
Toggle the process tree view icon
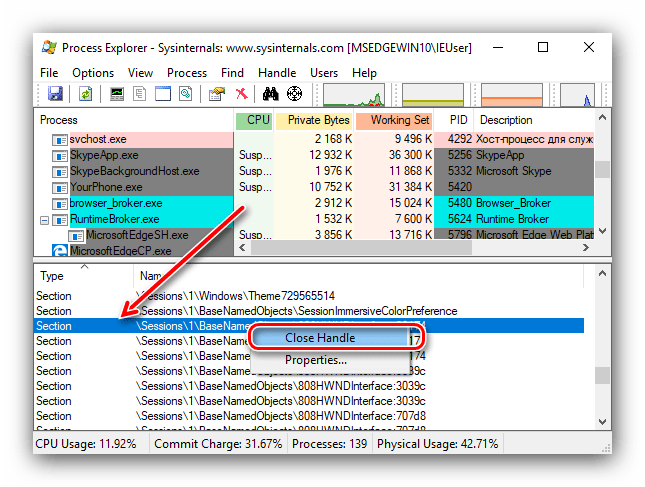(x=140, y=94)
